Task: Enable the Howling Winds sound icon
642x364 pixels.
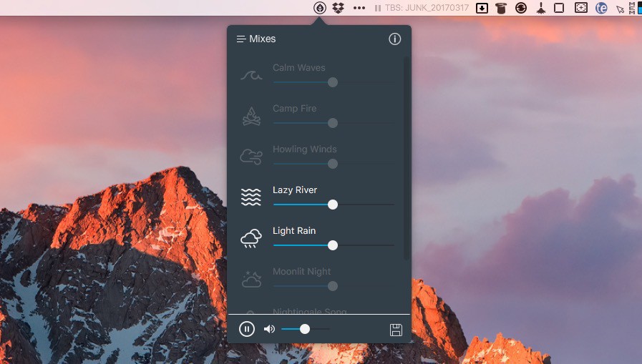Action: (251, 157)
